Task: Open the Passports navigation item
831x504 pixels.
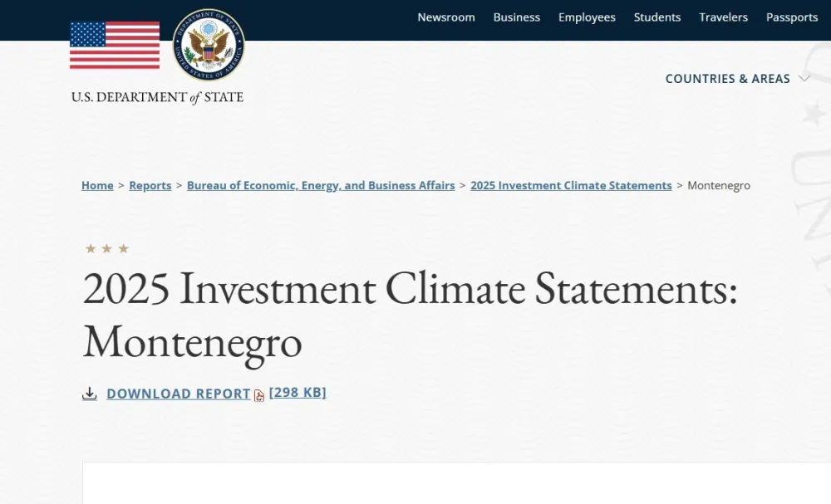Action: (x=792, y=17)
